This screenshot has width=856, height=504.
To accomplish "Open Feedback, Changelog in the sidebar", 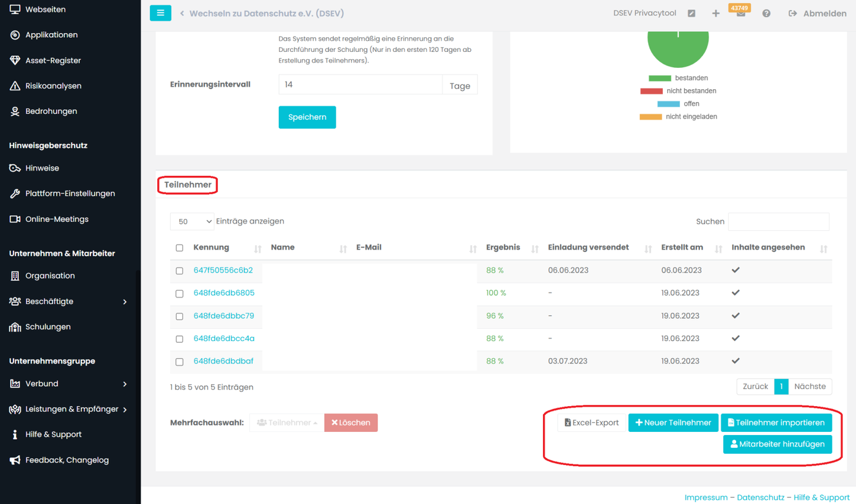I will [67, 460].
